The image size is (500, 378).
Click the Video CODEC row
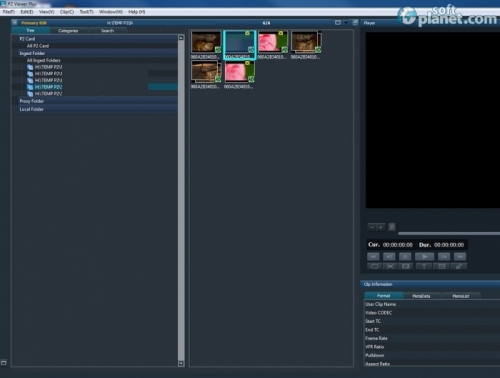432,313
